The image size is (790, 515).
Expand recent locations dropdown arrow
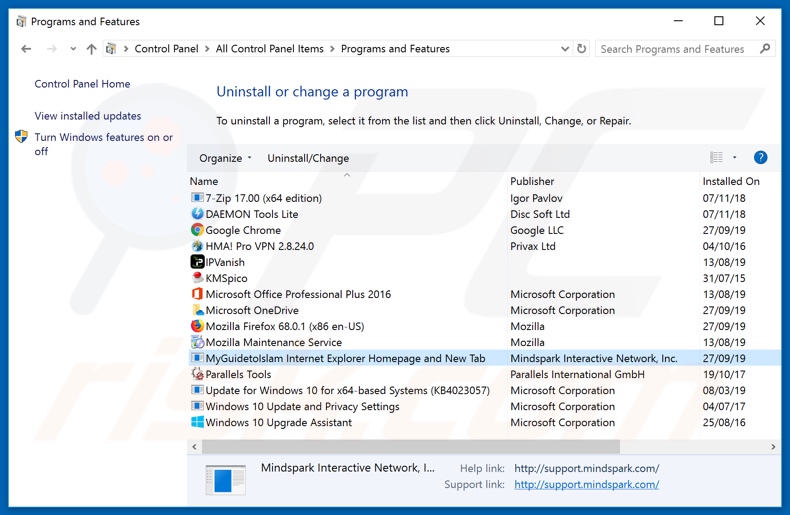tap(73, 49)
